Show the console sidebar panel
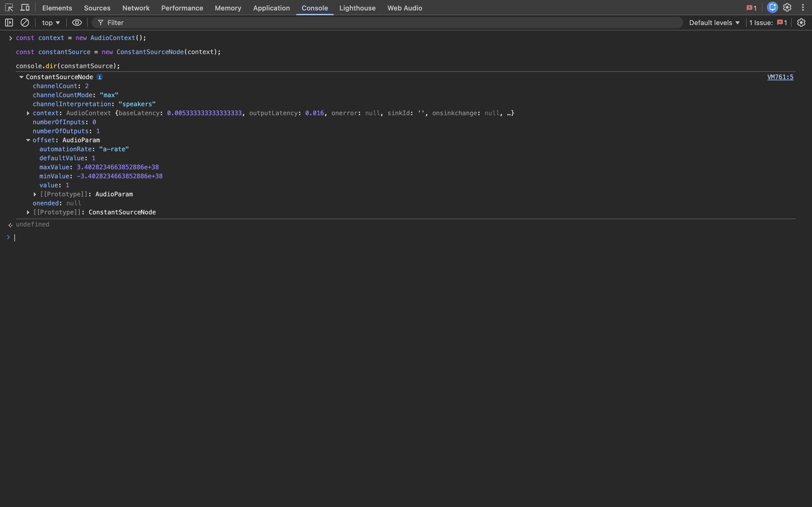Image resolution: width=812 pixels, height=507 pixels. tap(9, 23)
